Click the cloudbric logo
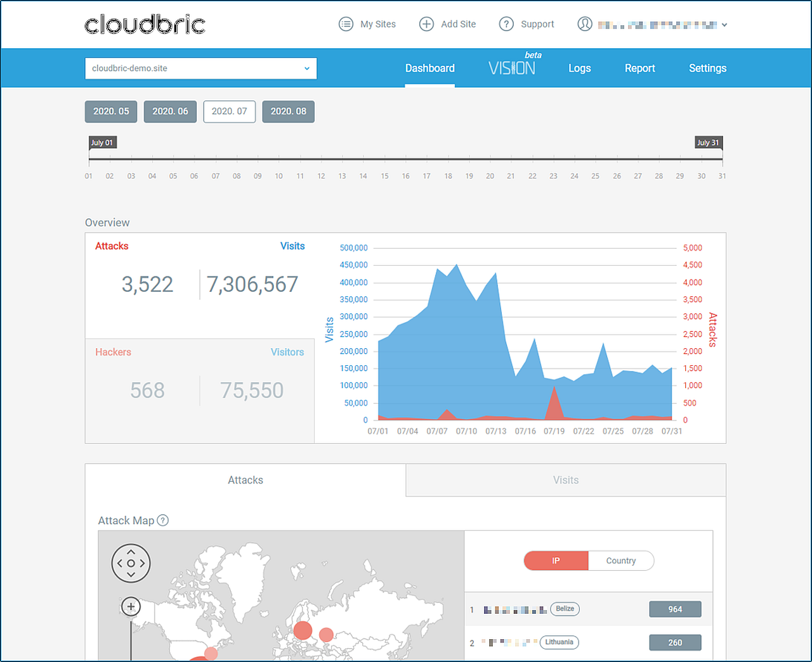 coord(145,24)
